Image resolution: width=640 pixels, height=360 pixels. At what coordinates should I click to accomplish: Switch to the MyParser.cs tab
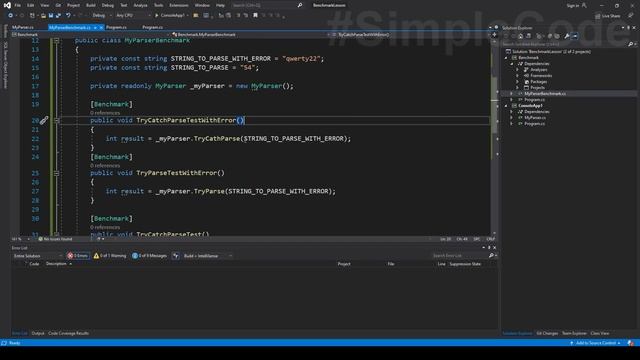pos(23,27)
